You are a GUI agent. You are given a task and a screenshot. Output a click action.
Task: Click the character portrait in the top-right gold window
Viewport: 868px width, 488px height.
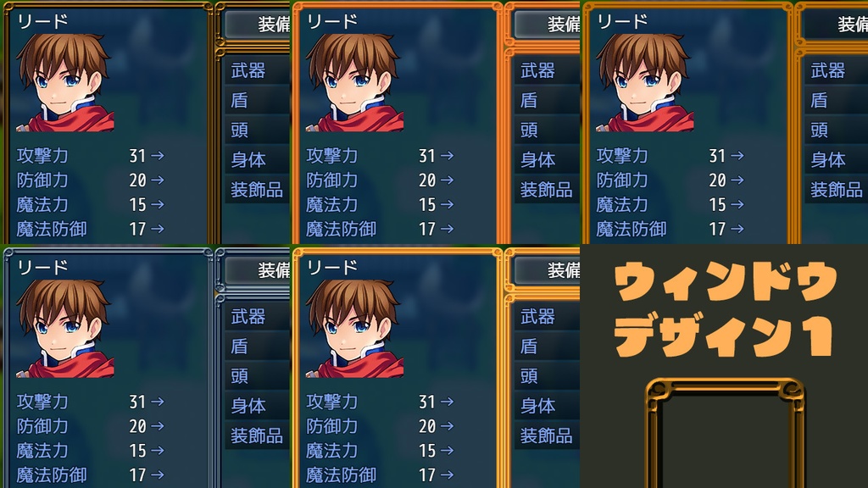pyautogui.click(x=645, y=83)
